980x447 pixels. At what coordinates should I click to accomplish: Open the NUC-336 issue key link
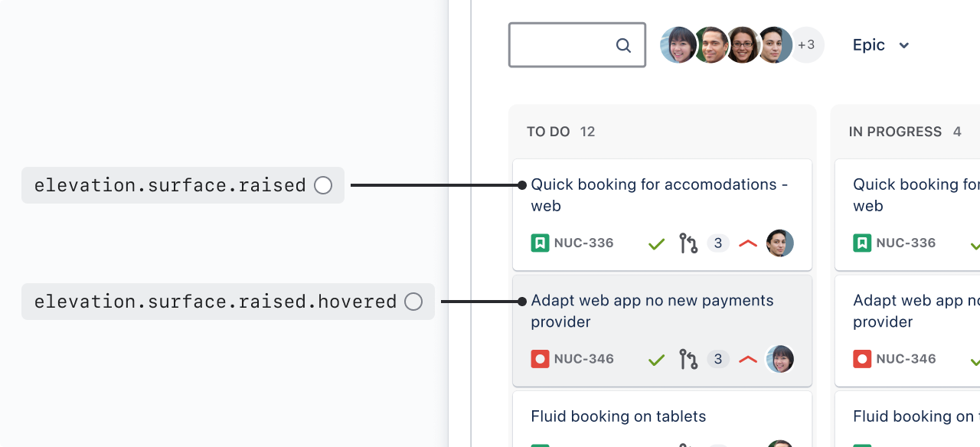point(583,243)
